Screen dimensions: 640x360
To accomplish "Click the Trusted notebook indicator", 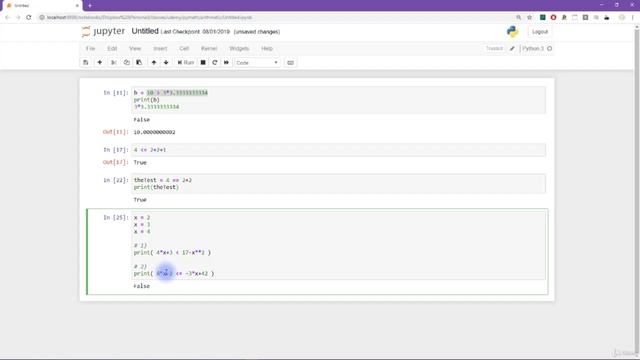I will click(x=494, y=48).
